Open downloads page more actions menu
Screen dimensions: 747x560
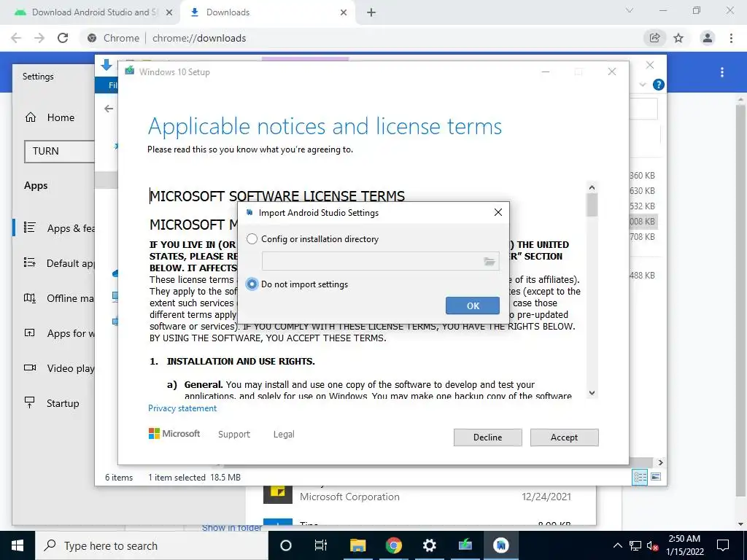coord(722,72)
